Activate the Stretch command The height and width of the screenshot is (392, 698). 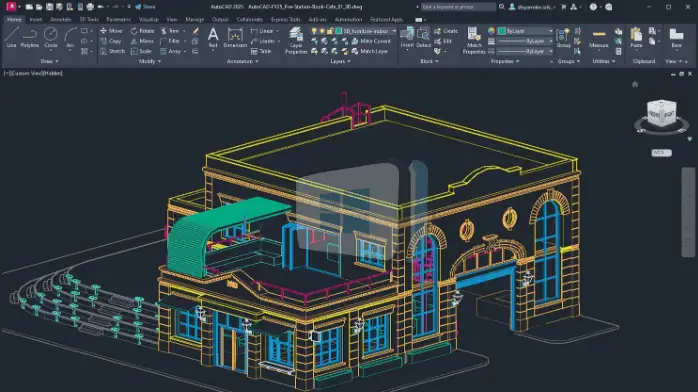click(x=113, y=51)
